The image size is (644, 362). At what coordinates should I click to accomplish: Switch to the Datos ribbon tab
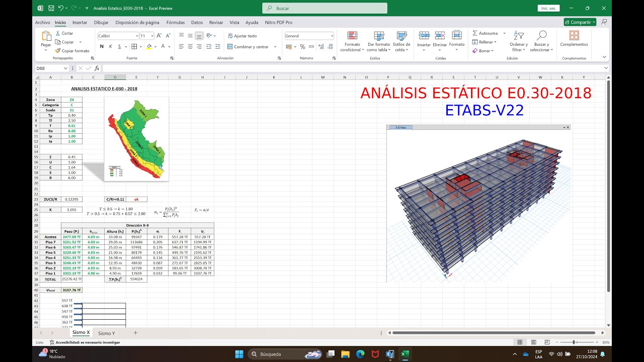point(197,22)
